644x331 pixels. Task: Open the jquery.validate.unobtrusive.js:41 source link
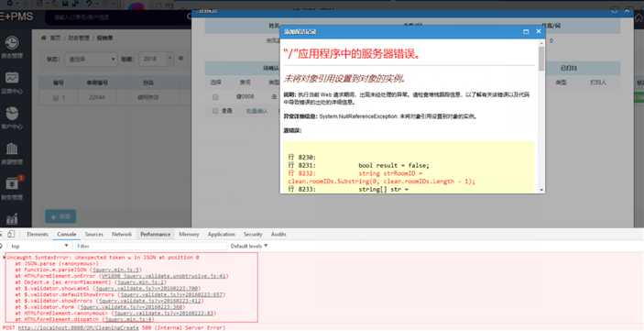pos(164,276)
